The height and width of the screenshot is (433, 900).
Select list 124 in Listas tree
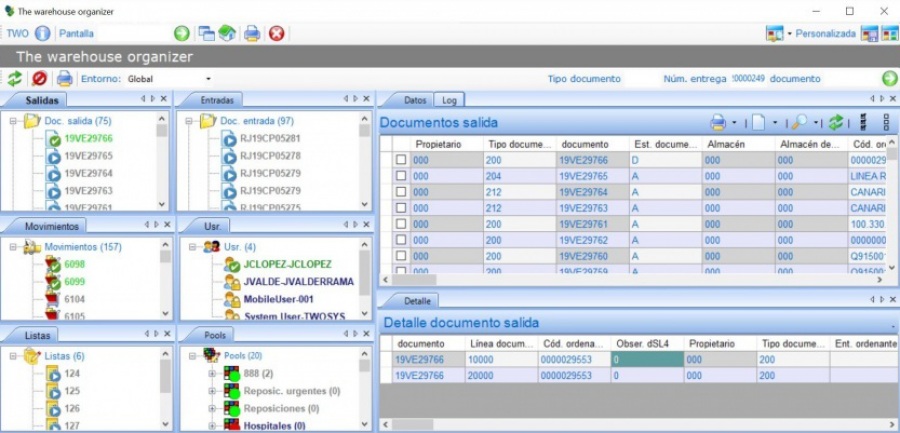point(72,374)
